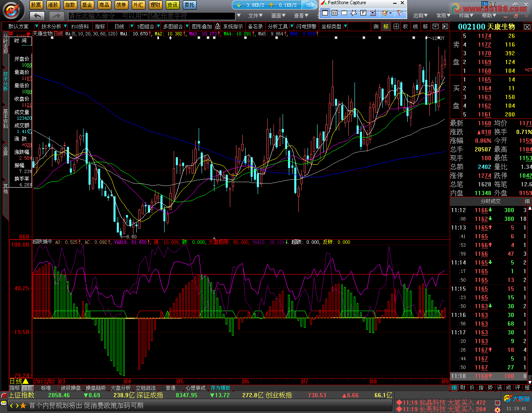This screenshot has width=532, height=413.
Task: Switch to the 大盘分析 template tab
Action: [121, 388]
